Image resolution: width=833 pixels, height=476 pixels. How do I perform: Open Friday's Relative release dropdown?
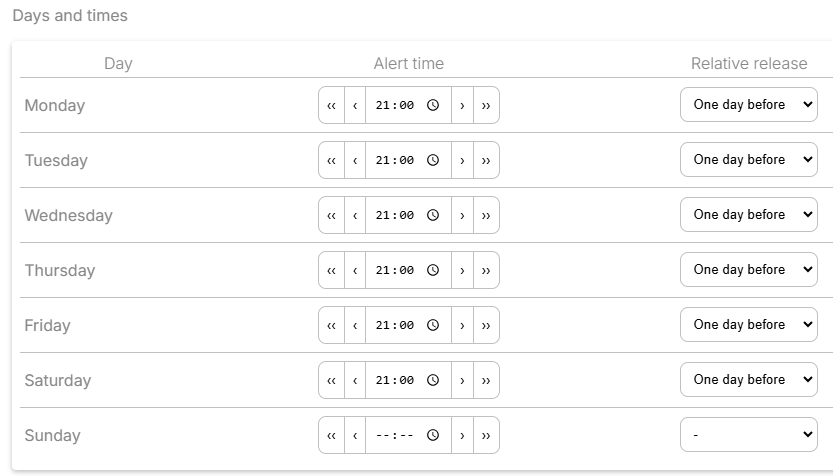[x=749, y=325]
